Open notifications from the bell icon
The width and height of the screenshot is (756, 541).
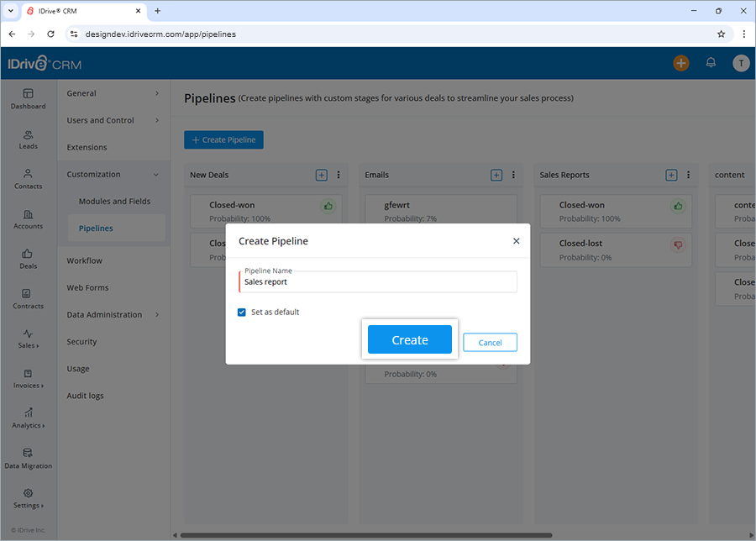pyautogui.click(x=710, y=63)
